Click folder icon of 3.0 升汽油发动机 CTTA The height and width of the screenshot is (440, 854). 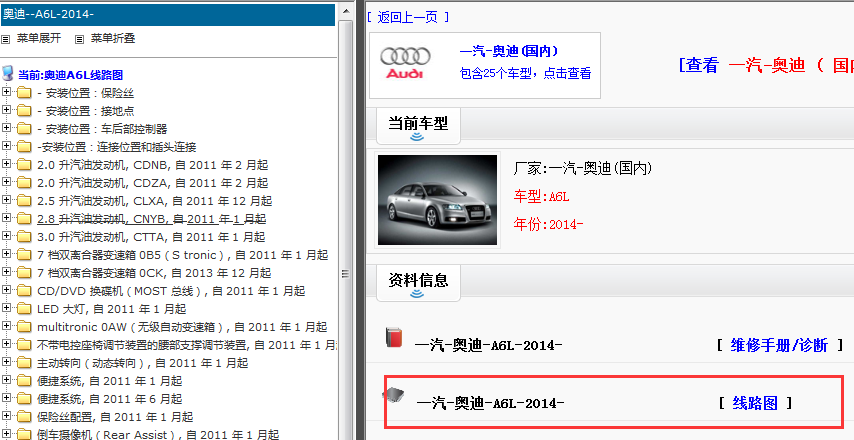(x=24, y=237)
